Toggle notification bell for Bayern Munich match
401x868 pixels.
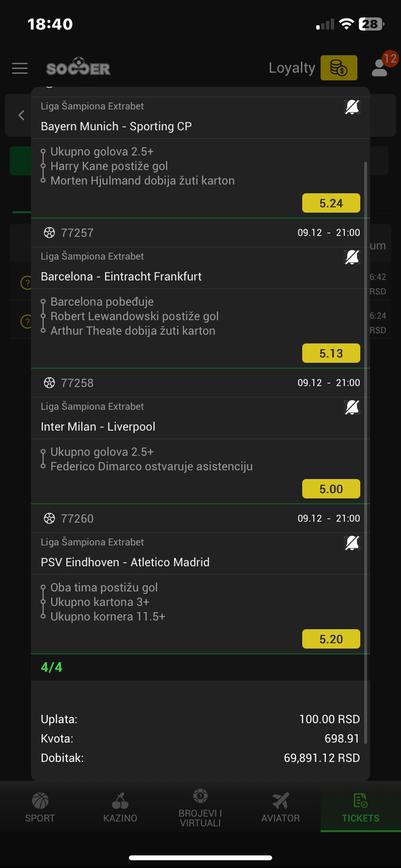[x=352, y=107]
